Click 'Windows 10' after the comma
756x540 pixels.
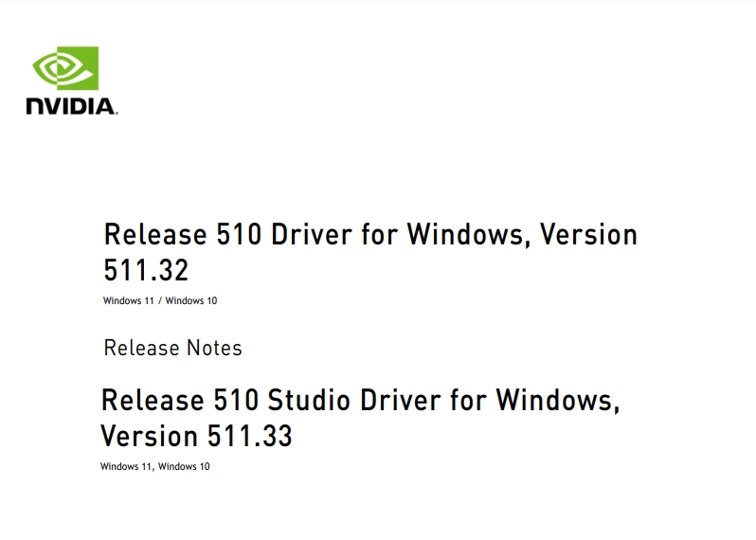[184, 466]
